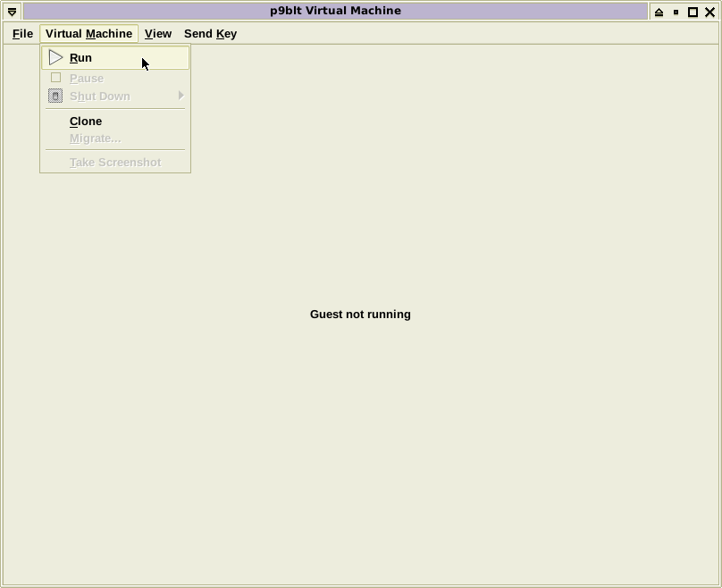Choose the Migrate... menu entry
The image size is (722, 588).
[95, 139]
